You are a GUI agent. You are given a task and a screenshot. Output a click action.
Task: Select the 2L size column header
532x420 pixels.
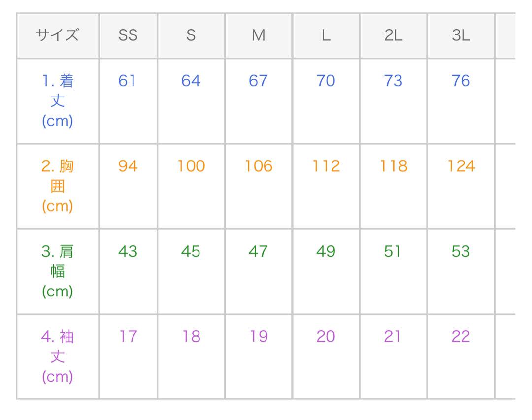pyautogui.click(x=393, y=35)
